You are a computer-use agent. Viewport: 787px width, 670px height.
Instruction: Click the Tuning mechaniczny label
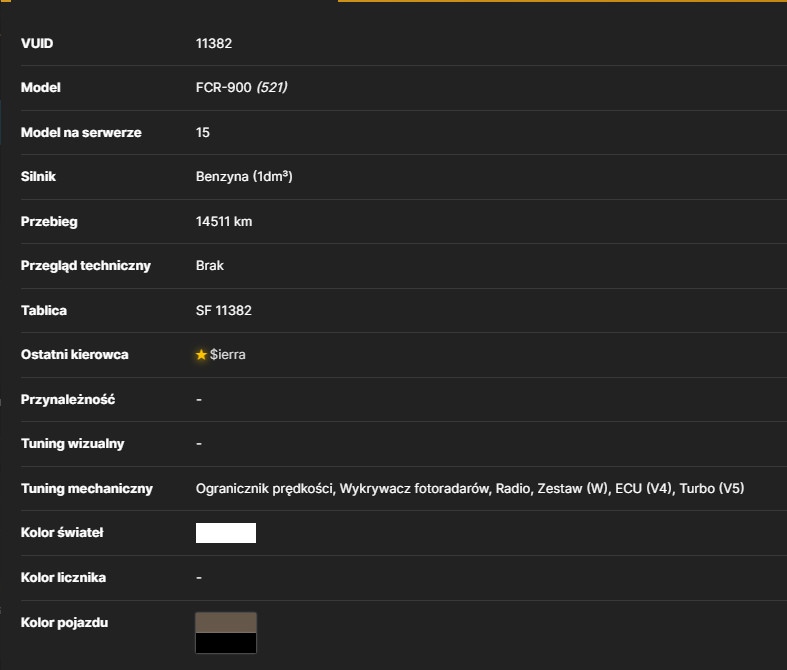(x=87, y=488)
